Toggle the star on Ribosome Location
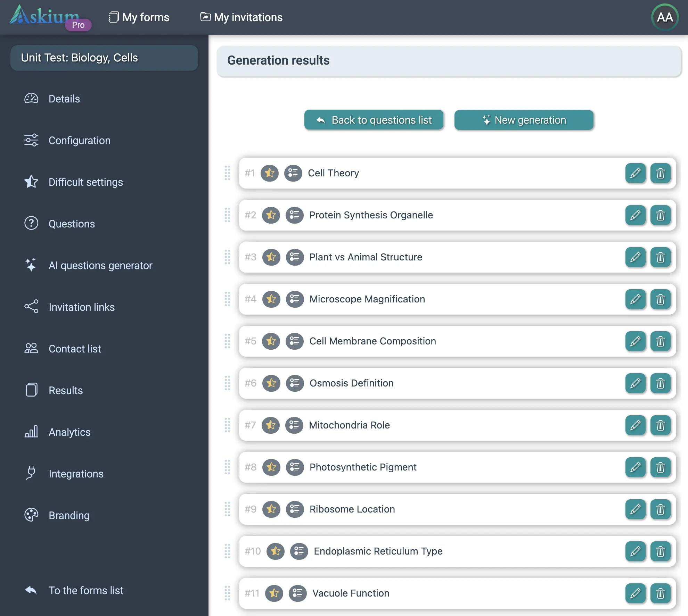688x616 pixels. click(x=271, y=509)
